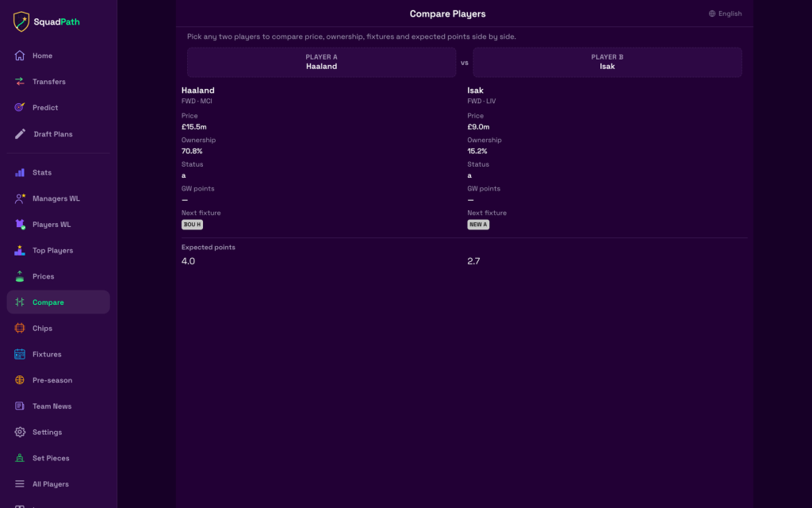Click the FWD · LIV position text
This screenshot has width=812, height=508.
pos(481,101)
